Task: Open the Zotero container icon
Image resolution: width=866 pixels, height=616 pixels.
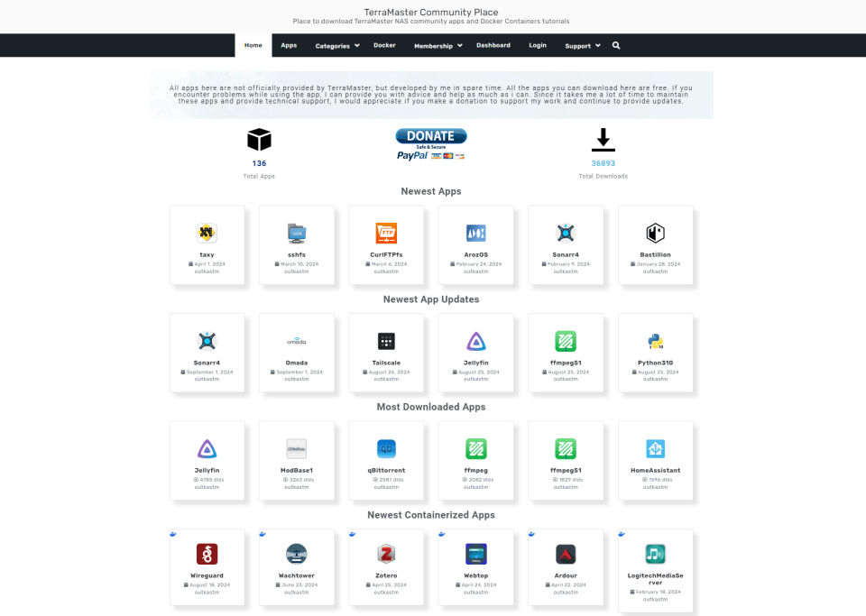Action: point(386,554)
